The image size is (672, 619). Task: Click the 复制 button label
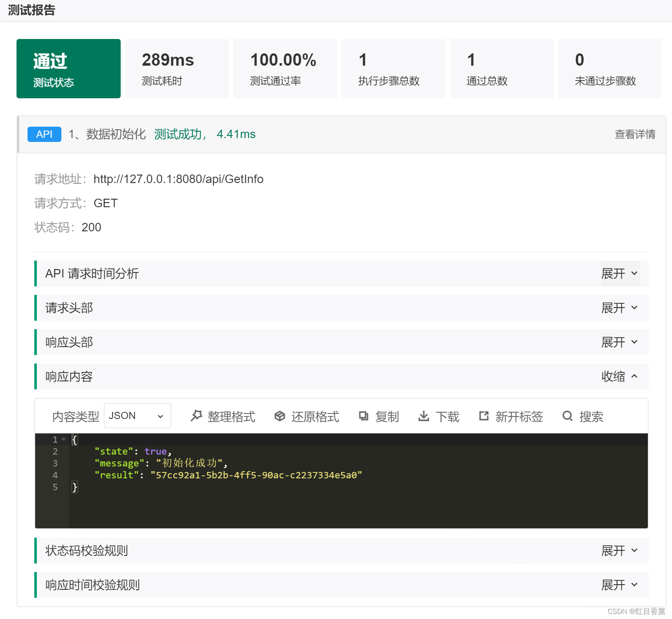click(387, 416)
